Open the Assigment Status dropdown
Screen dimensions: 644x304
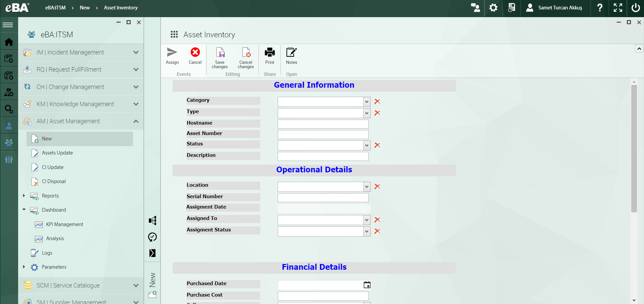pyautogui.click(x=367, y=231)
